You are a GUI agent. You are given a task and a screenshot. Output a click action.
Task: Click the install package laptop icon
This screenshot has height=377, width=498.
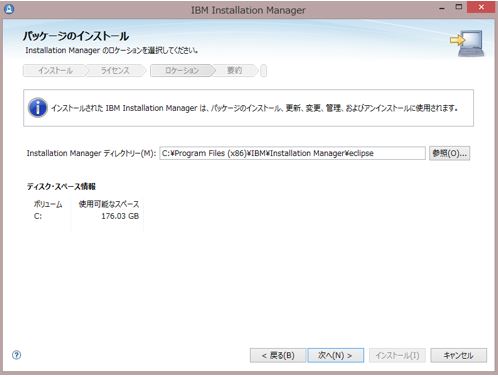pos(467,43)
